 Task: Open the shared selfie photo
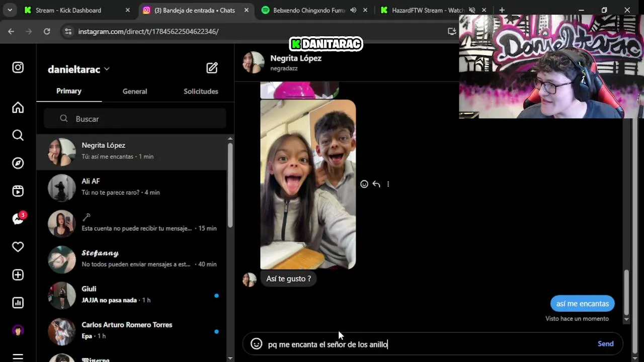pos(308,185)
